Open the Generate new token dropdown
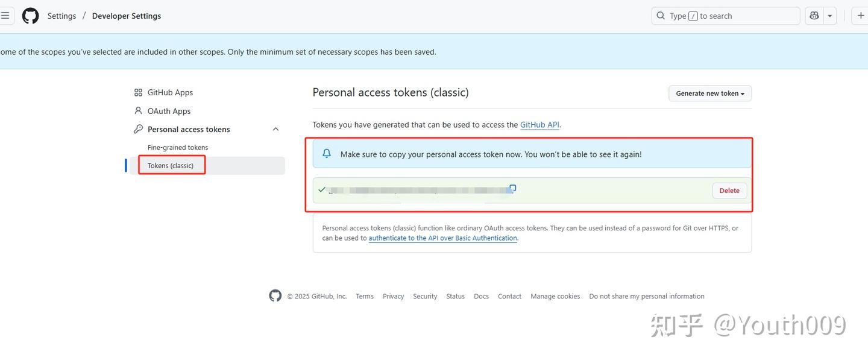Screen dimensions: 868x360 pyautogui.click(x=709, y=93)
